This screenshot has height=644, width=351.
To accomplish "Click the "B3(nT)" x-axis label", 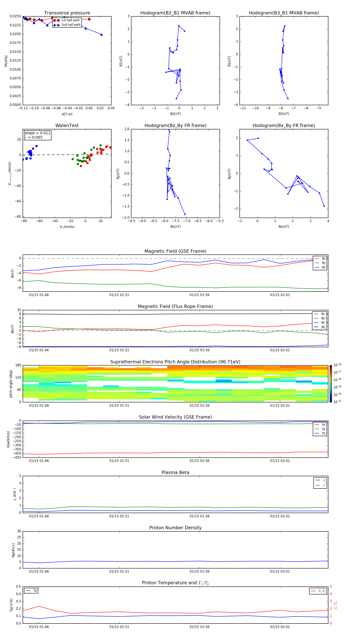I will [284, 114].
